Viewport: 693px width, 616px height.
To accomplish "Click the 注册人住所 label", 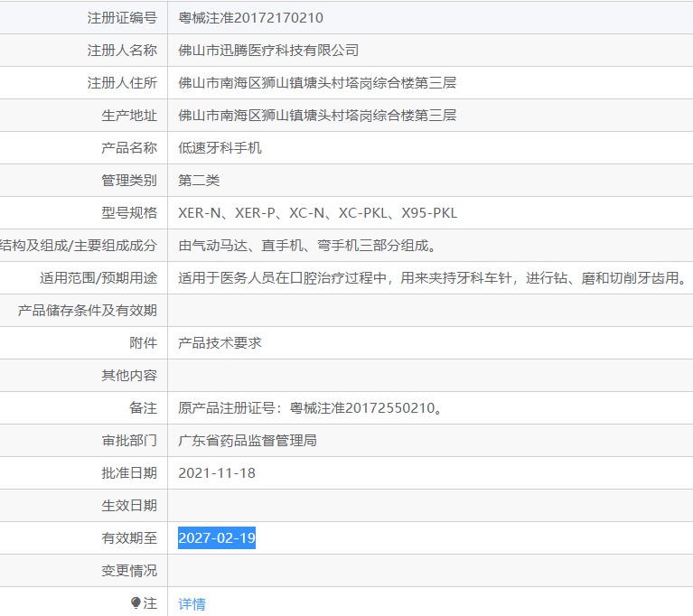I will tap(122, 82).
